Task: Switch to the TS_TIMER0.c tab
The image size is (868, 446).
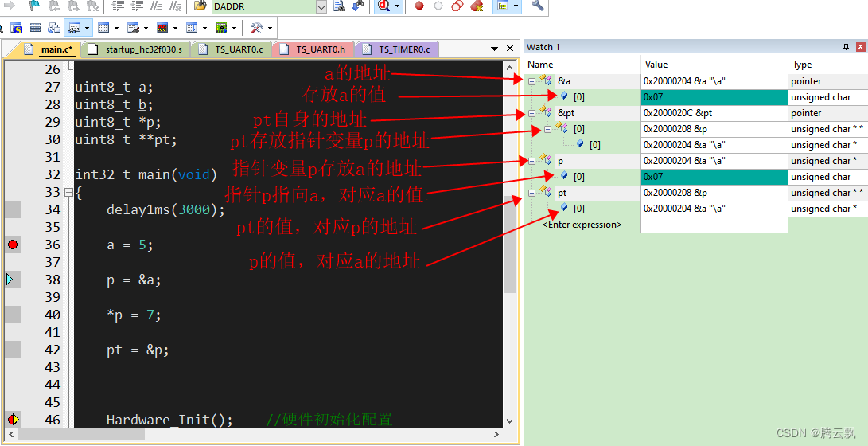Action: coord(398,49)
